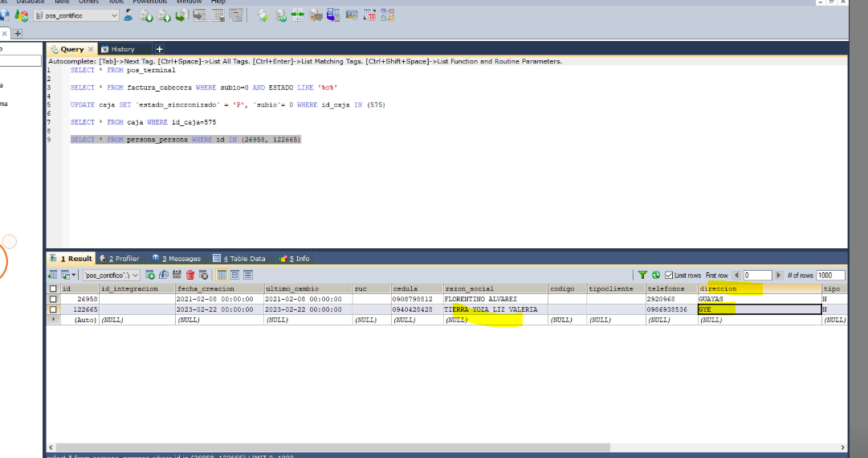The image size is (868, 458).
Task: Click the plus button to add new connection tab
Action: pyautogui.click(x=18, y=33)
